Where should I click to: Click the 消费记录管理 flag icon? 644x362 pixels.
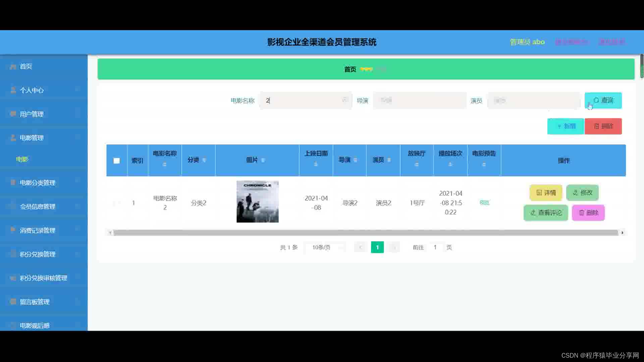(x=13, y=230)
